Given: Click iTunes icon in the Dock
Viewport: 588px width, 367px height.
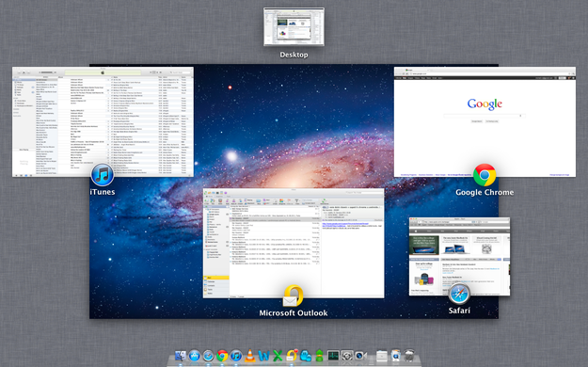Looking at the screenshot, I should 236,356.
